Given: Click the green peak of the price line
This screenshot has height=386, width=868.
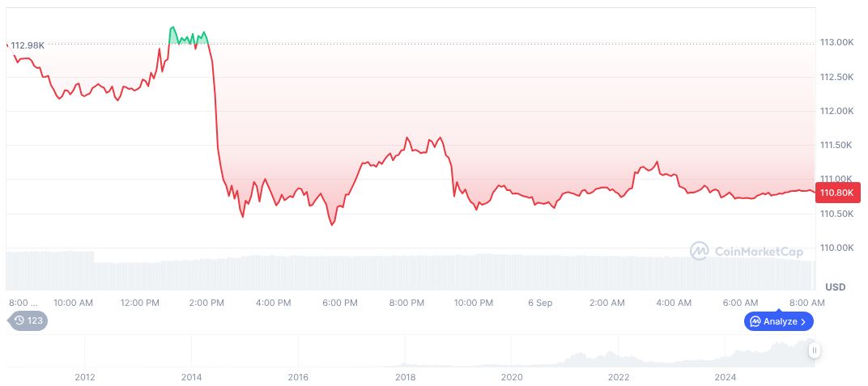Looking at the screenshot, I should tap(172, 28).
